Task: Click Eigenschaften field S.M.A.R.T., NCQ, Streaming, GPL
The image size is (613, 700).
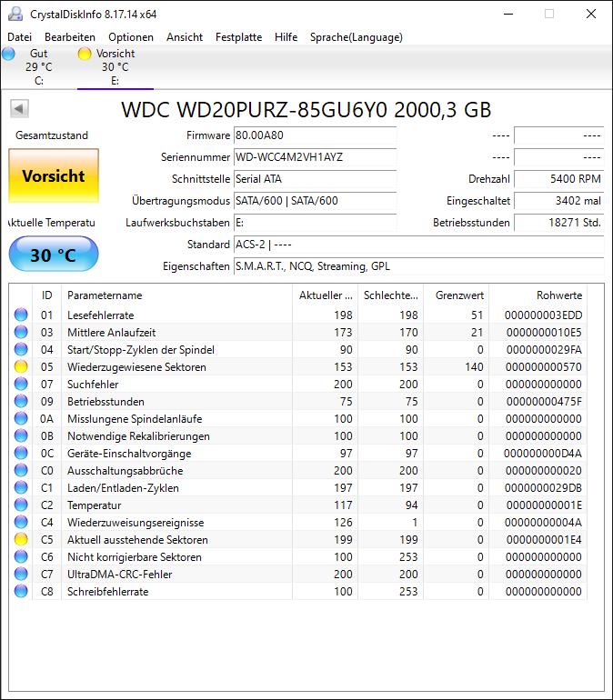Action: (418, 266)
